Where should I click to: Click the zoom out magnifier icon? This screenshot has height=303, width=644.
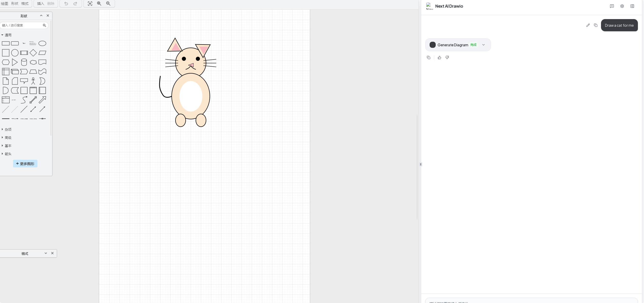click(108, 4)
